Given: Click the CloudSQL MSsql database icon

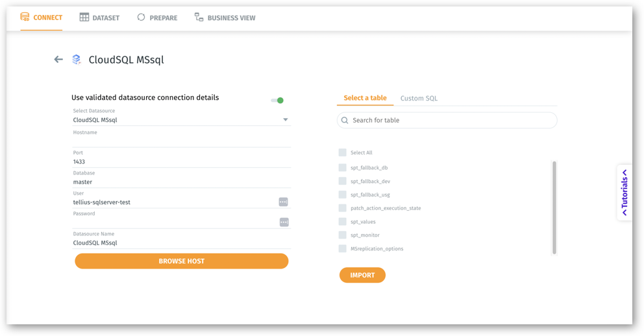Looking at the screenshot, I should (x=77, y=60).
